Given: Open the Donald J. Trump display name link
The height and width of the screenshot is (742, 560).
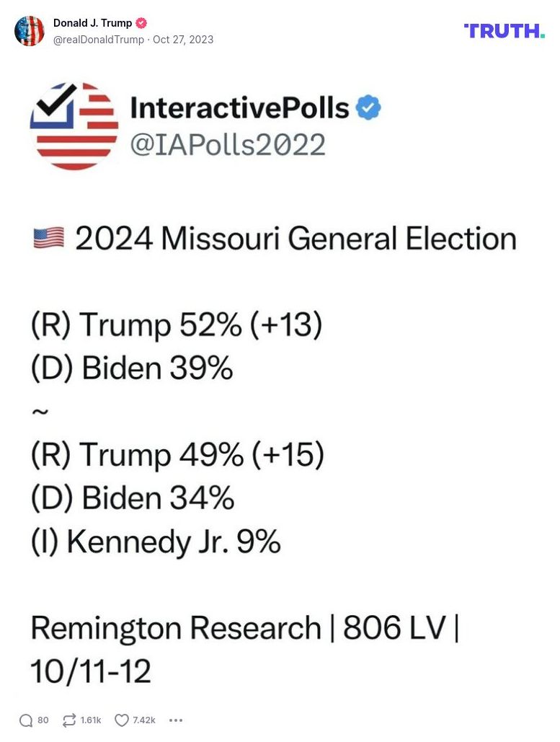Looking at the screenshot, I should 92,23.
